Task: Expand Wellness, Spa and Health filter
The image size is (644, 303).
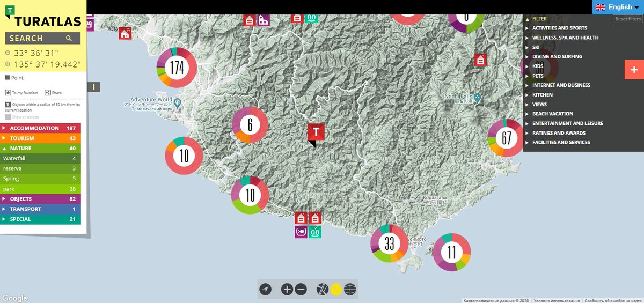Action: 566,38
